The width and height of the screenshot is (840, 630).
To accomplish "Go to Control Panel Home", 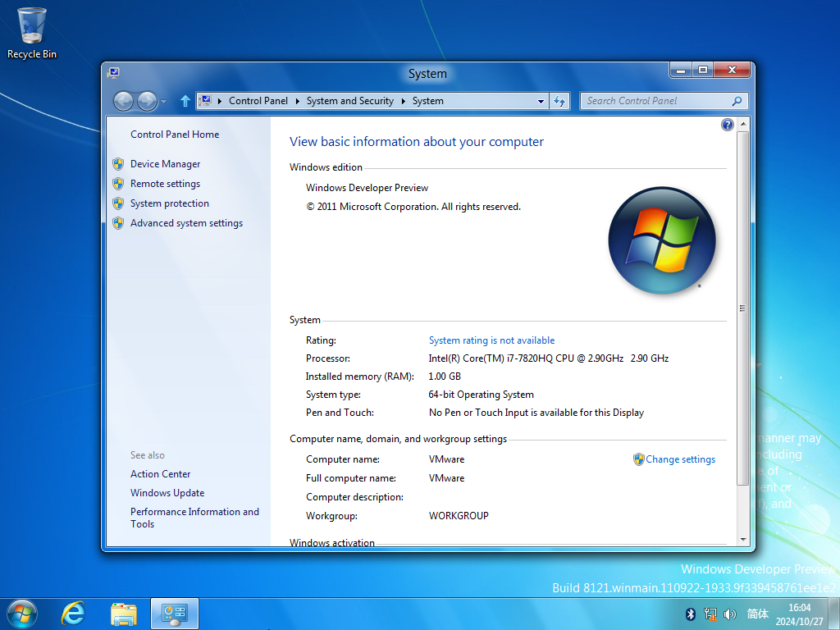I will (x=175, y=135).
